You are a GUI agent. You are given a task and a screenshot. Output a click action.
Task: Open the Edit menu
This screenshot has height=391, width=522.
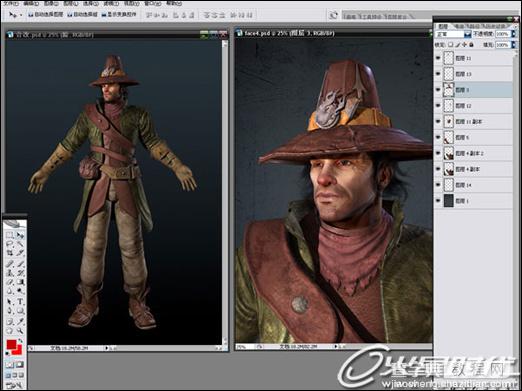[31, 4]
